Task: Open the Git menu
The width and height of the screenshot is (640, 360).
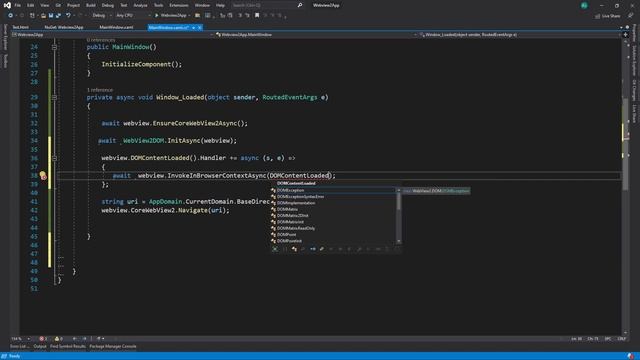Action: [x=58, y=5]
